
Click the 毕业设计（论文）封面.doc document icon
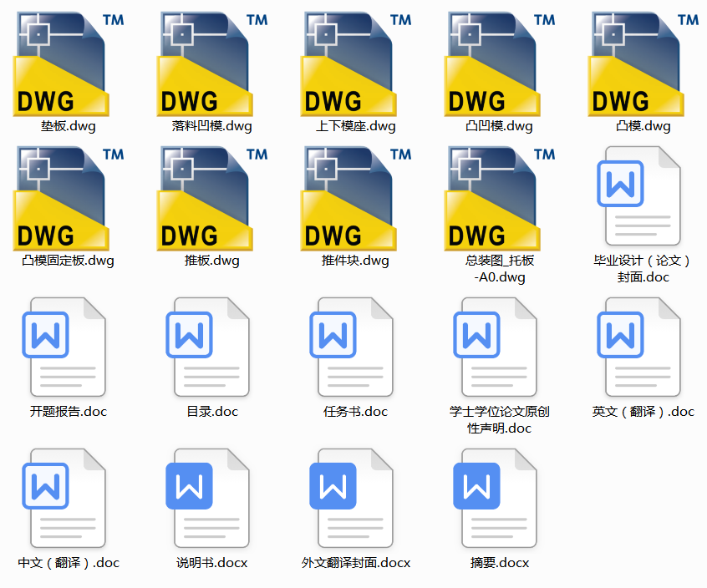[639, 195]
